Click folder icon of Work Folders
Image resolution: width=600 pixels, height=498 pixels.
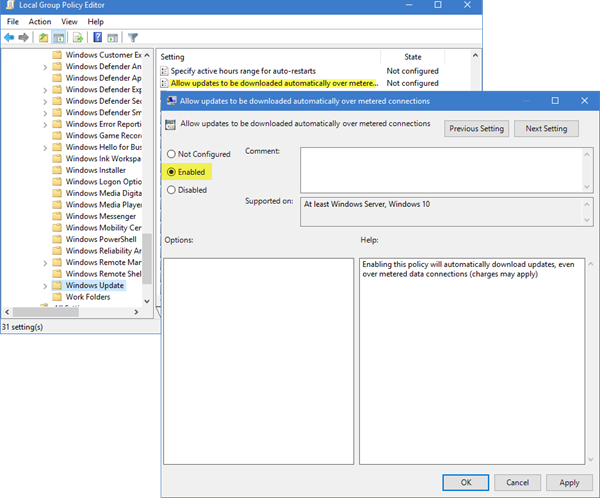57,297
